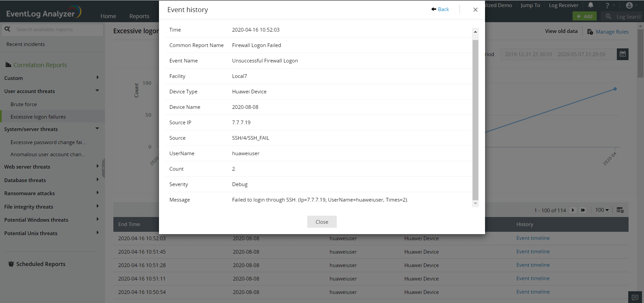Click the page vertical scrollbar thumb
Screen dimensions: 644x303
pyautogui.click(x=641, y=53)
